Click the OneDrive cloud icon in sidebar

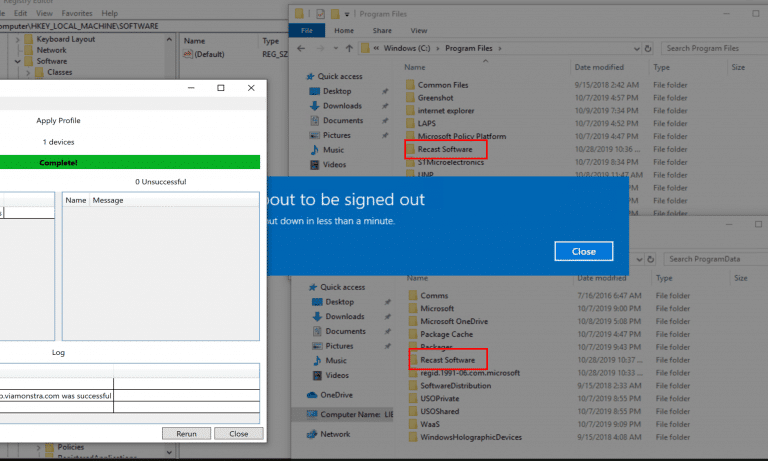point(311,395)
